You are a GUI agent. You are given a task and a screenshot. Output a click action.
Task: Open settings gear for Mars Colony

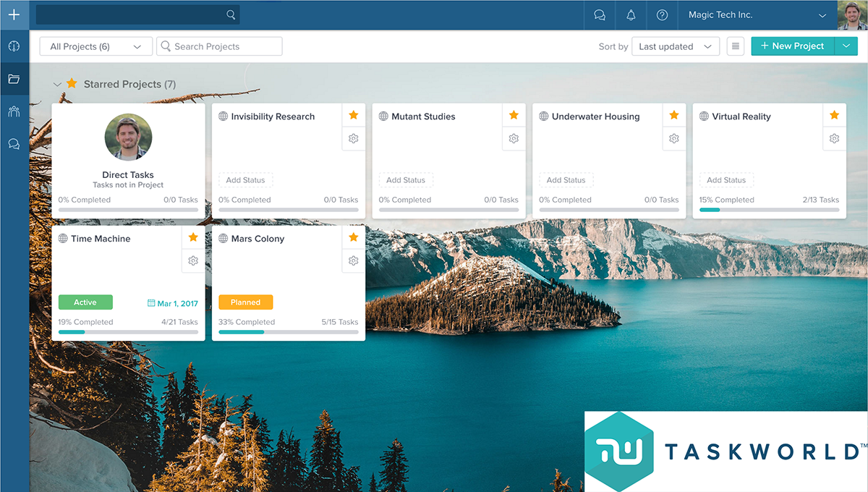pyautogui.click(x=353, y=260)
